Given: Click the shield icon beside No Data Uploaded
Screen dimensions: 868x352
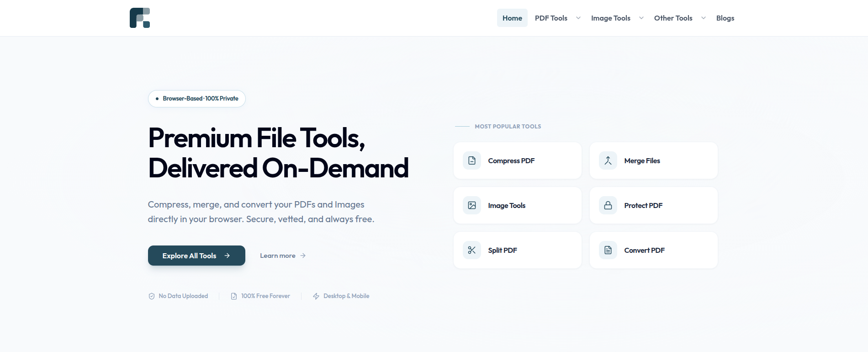Looking at the screenshot, I should coord(152,296).
